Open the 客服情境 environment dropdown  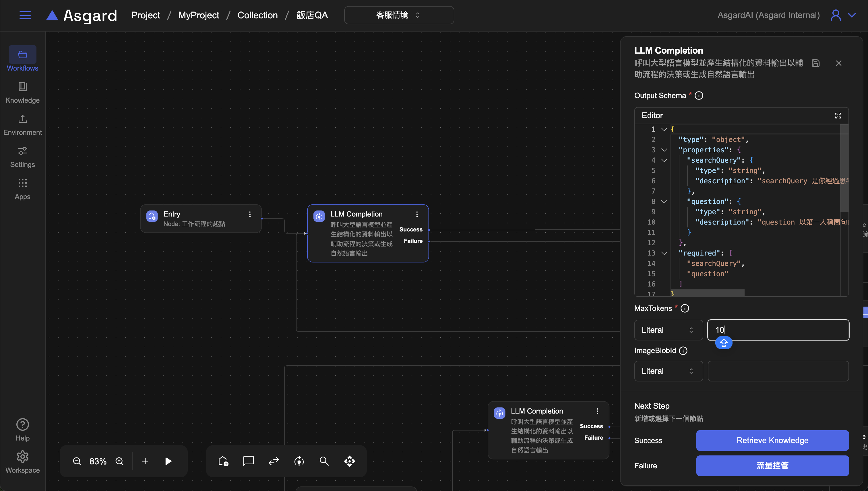pos(399,15)
